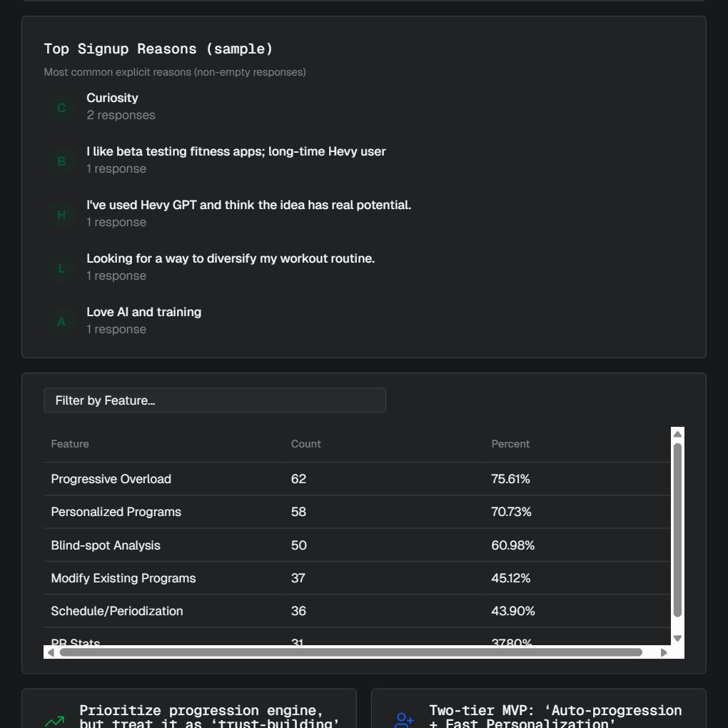
Task: Click 'I like beta testing fitness apps' reason
Action: [x=236, y=151]
